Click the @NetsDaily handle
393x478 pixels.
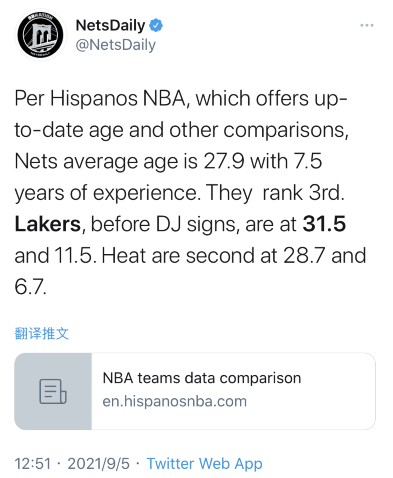pos(115,45)
